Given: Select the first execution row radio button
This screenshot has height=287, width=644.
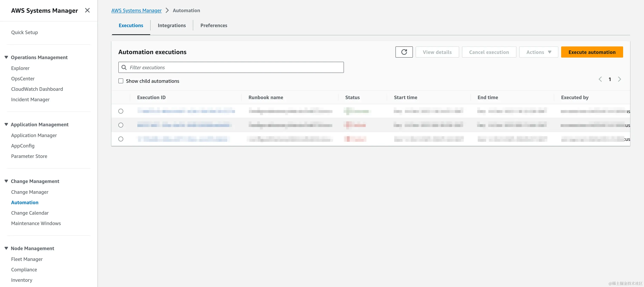Looking at the screenshot, I should coord(121,111).
